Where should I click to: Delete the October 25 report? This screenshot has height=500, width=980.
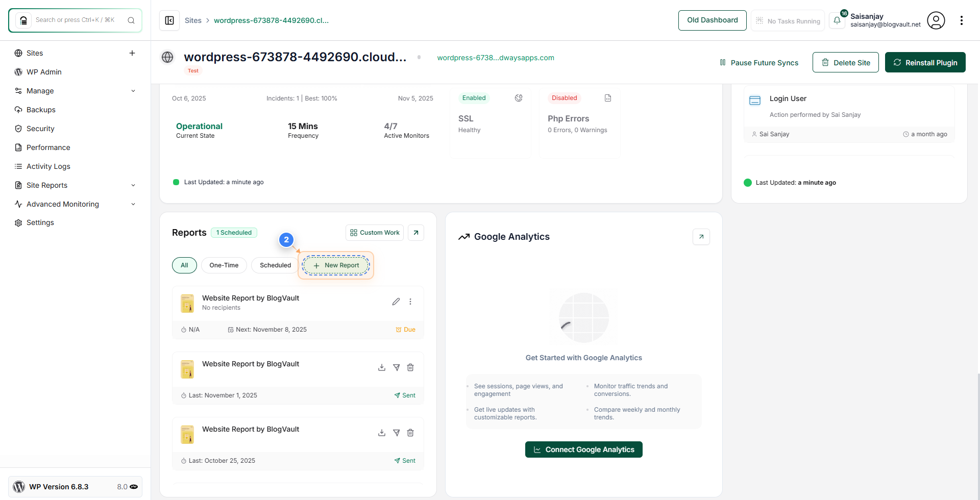click(410, 433)
